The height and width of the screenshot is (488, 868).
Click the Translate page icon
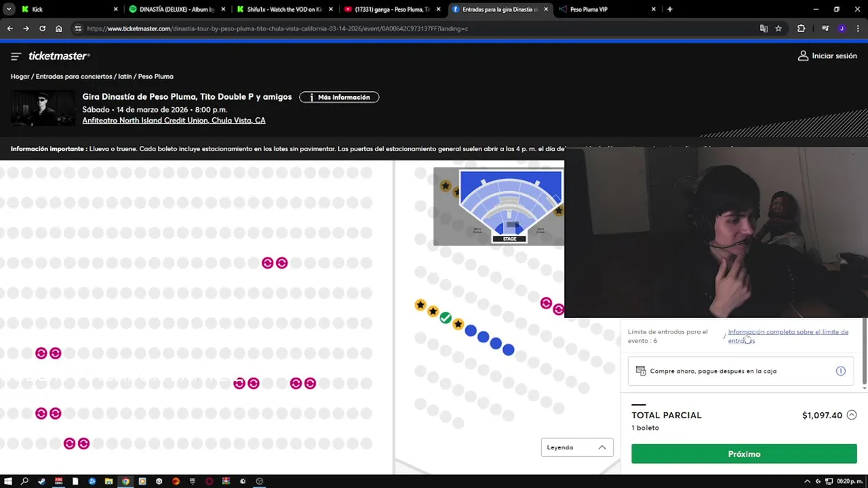coord(764,28)
